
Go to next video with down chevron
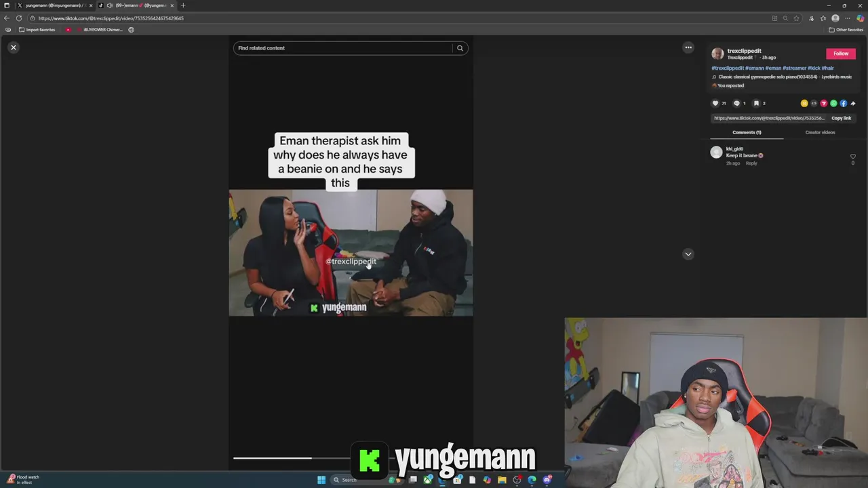click(688, 254)
